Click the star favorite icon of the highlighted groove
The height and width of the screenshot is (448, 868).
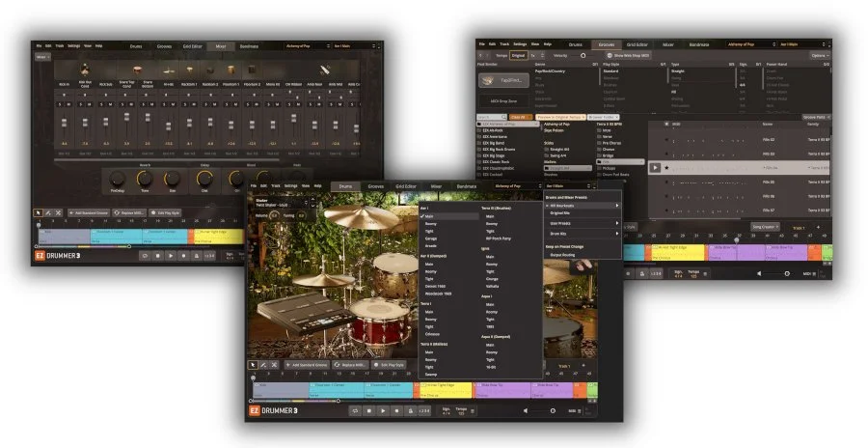click(x=667, y=167)
